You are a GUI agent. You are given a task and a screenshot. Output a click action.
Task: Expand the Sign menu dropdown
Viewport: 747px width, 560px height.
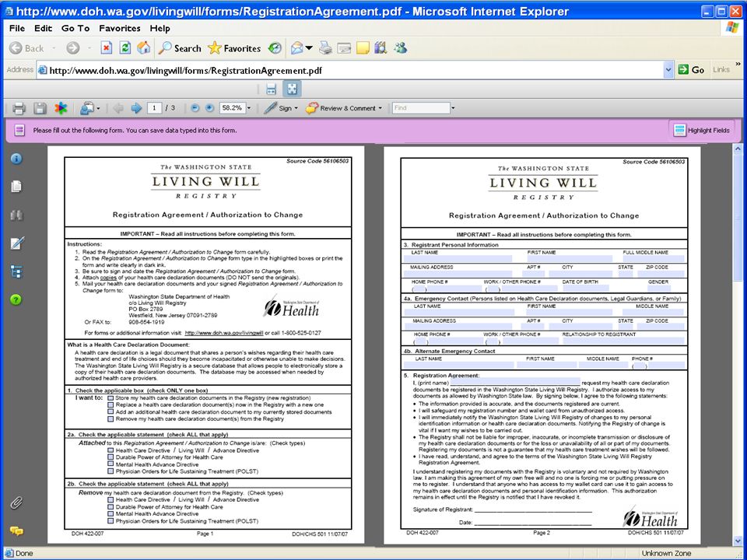tap(296, 109)
